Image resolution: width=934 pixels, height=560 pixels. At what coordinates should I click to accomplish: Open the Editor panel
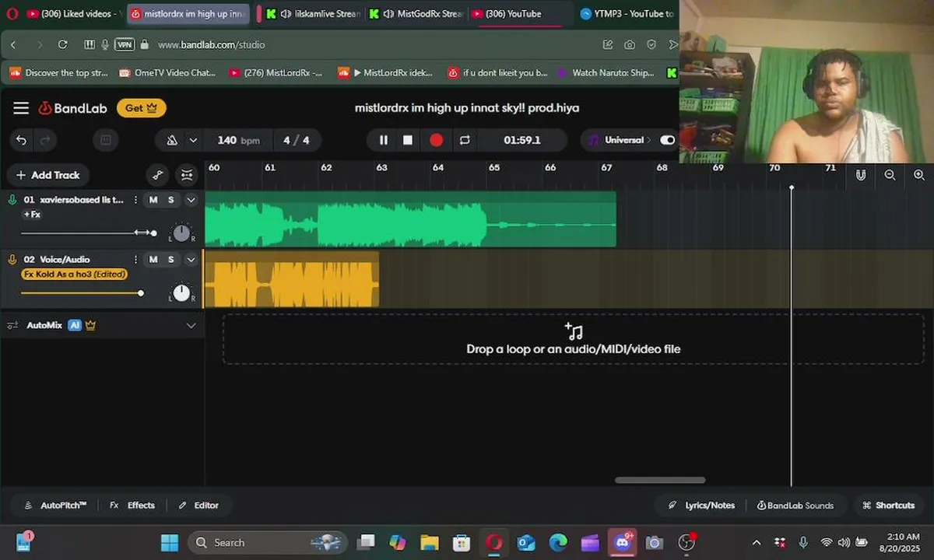click(198, 506)
